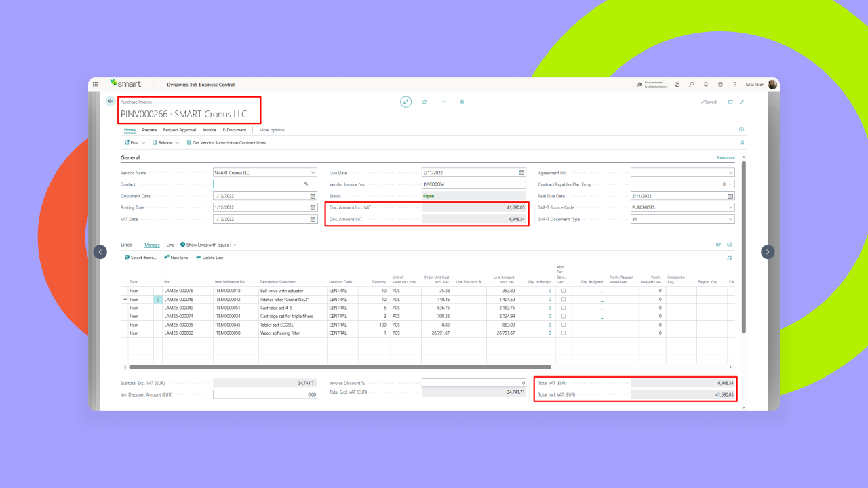The image size is (868, 488).
Task: Open More options menu
Action: point(272,130)
